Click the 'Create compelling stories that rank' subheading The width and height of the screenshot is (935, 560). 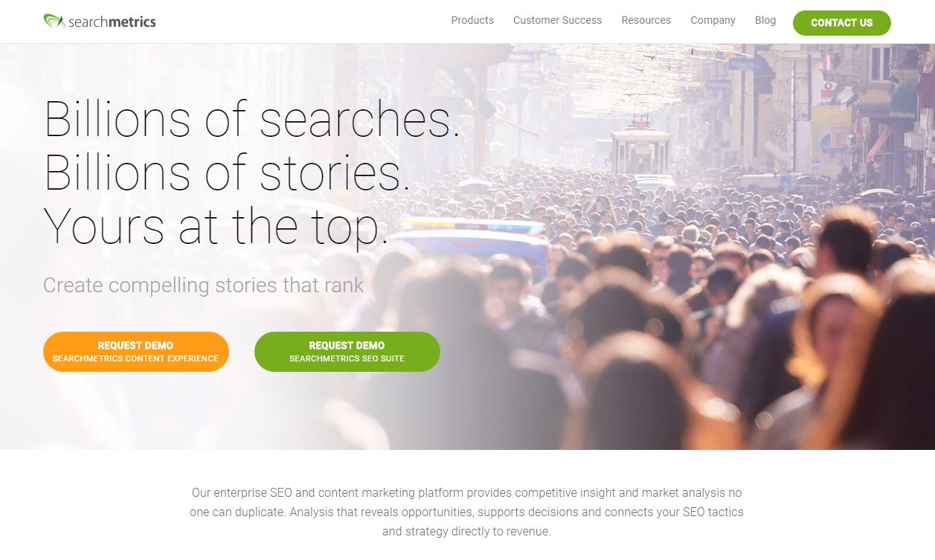click(203, 285)
